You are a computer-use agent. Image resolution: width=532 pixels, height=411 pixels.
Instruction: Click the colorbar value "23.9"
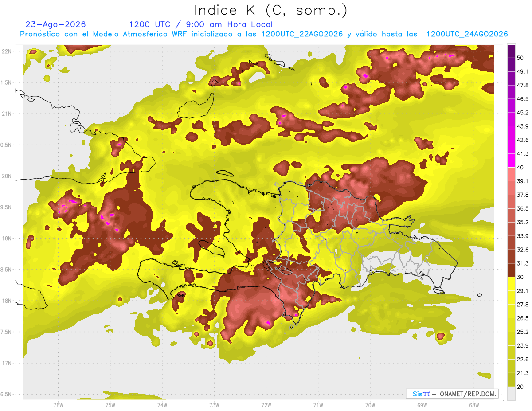click(523, 345)
